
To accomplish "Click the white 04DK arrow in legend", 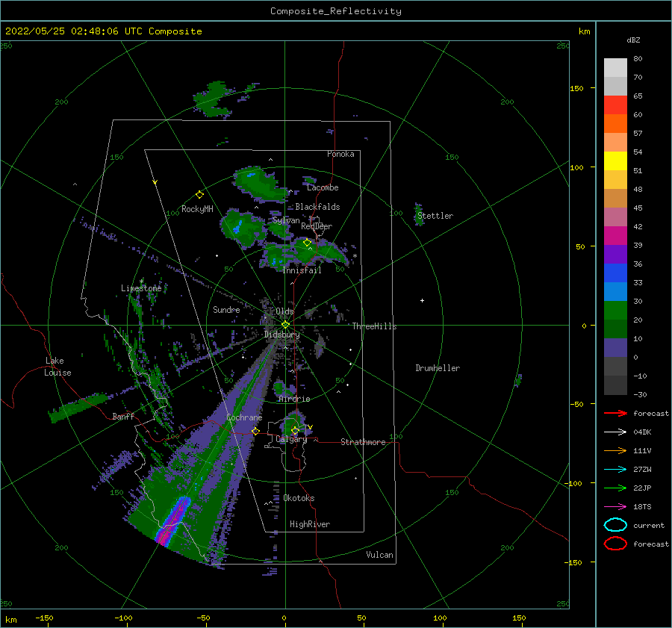I will coord(615,432).
